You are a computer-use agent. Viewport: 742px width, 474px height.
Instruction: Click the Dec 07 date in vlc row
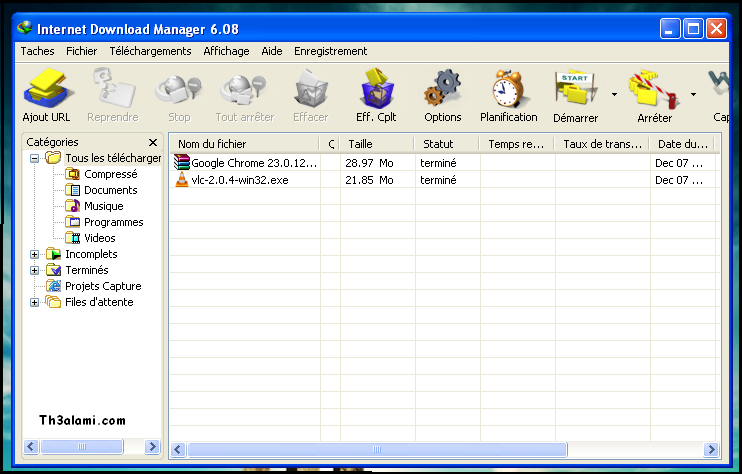pyautogui.click(x=679, y=180)
